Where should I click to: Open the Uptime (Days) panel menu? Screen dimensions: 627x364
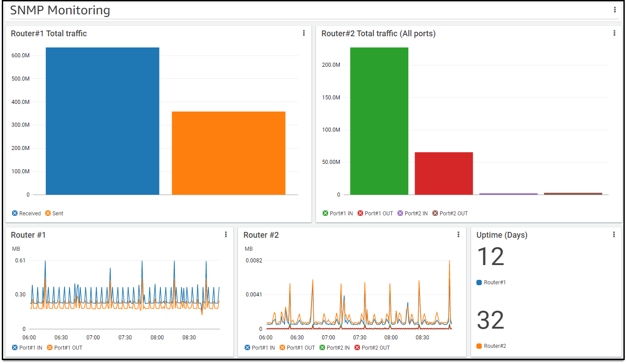(x=614, y=234)
